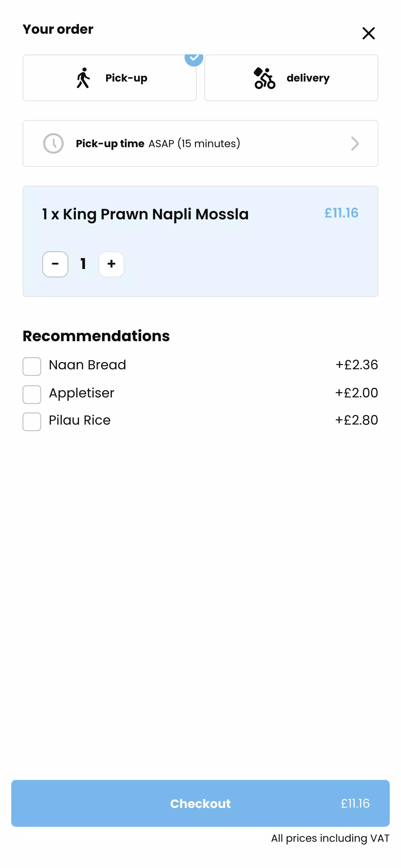
Task: Increase King Prawn quantity with plus
Action: coord(111,264)
